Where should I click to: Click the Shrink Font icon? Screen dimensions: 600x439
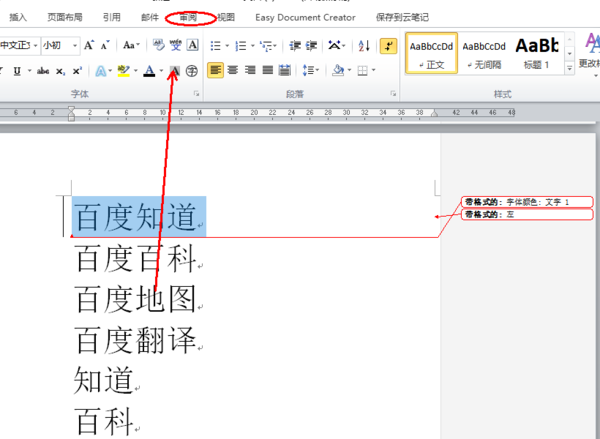pos(105,46)
